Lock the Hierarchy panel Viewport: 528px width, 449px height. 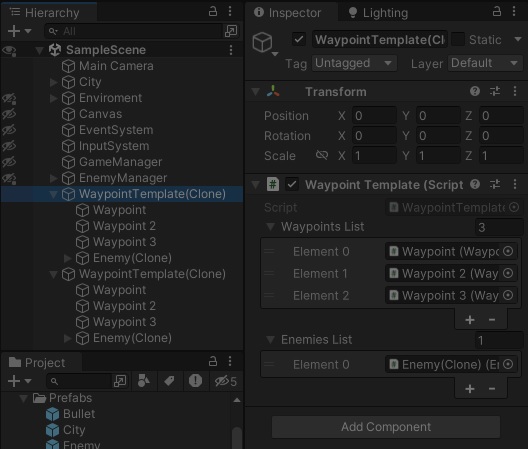click(x=213, y=12)
